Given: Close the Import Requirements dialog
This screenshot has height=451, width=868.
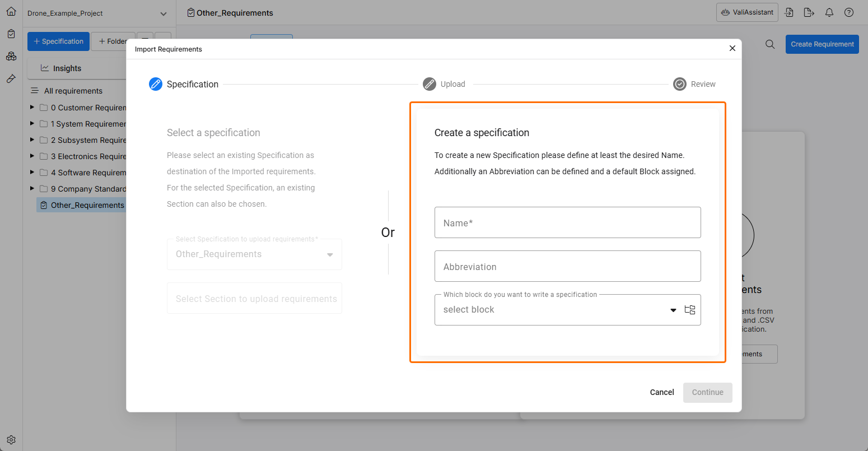Looking at the screenshot, I should [732, 49].
